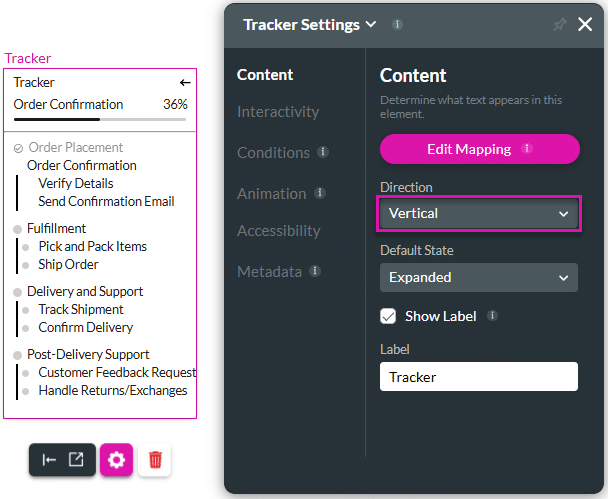
Task: Click the Order Confirmation progress bar
Action: 100,119
